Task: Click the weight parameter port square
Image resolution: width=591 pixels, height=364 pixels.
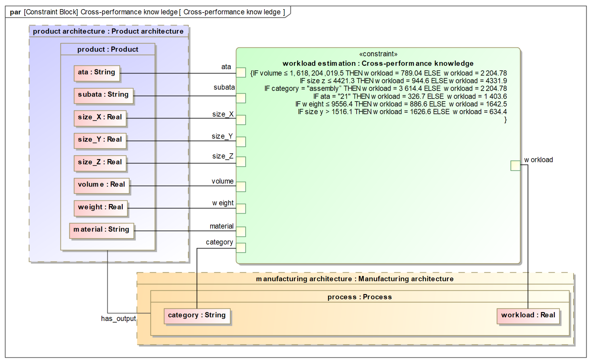Action: tap(241, 209)
